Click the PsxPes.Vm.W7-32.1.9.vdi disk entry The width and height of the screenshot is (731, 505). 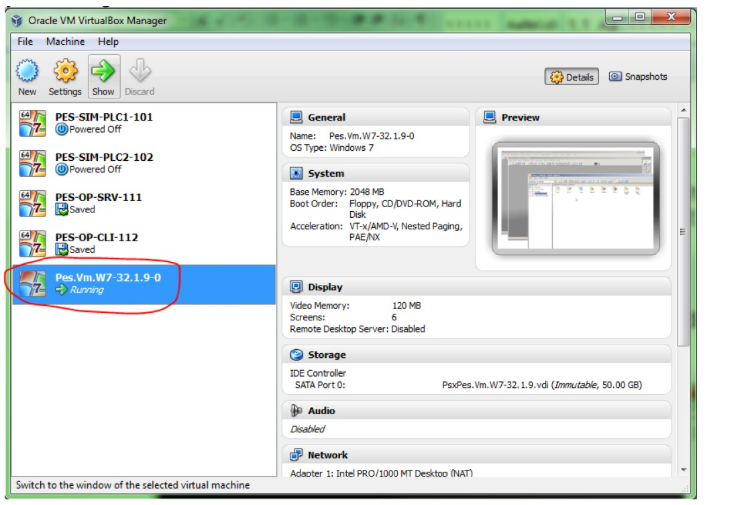coord(542,385)
